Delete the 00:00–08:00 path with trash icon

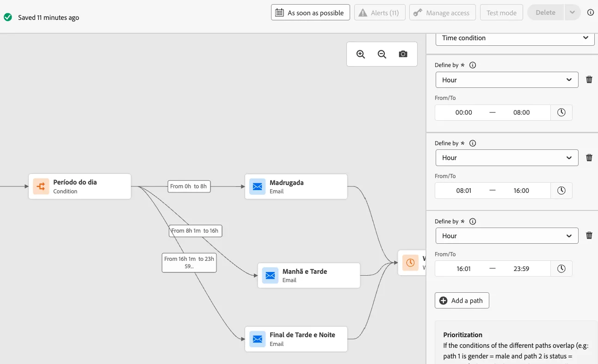pyautogui.click(x=589, y=80)
